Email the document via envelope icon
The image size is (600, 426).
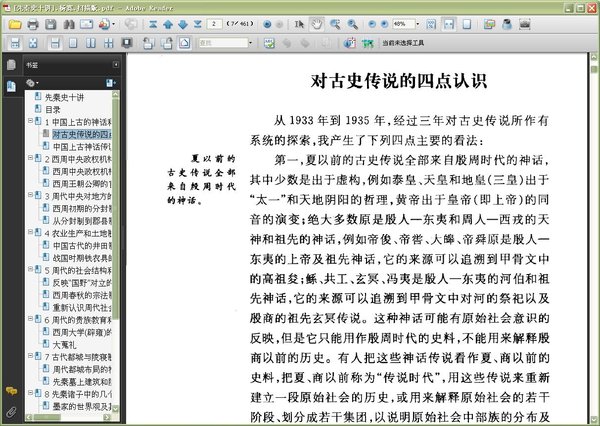(x=86, y=24)
